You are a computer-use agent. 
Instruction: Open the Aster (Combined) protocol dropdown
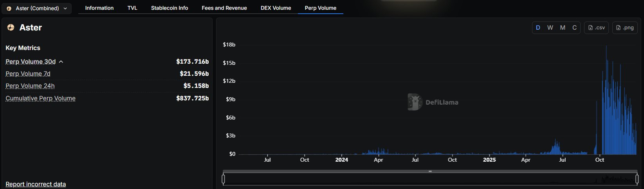tap(37, 8)
